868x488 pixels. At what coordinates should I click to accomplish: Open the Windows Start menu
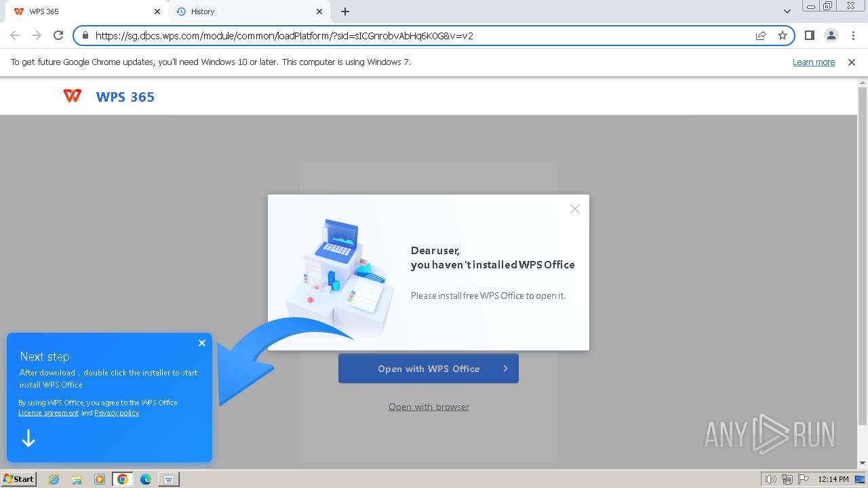point(19,479)
